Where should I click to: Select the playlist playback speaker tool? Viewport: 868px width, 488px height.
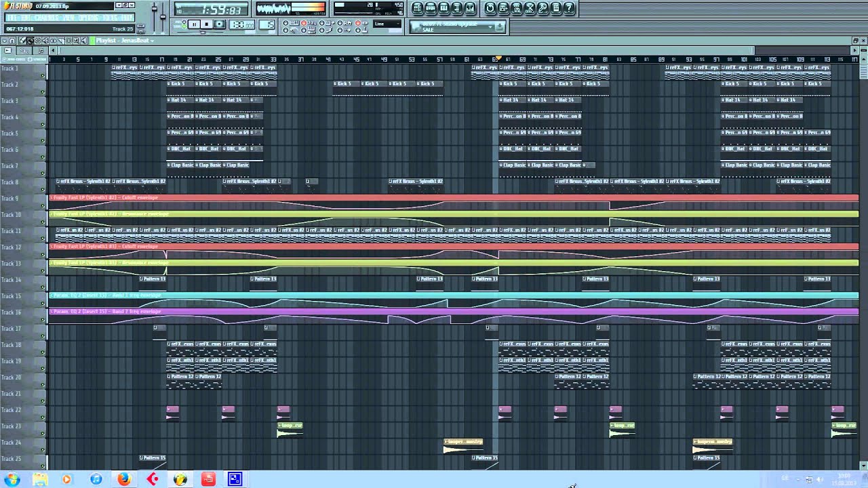pyautogui.click(x=84, y=41)
